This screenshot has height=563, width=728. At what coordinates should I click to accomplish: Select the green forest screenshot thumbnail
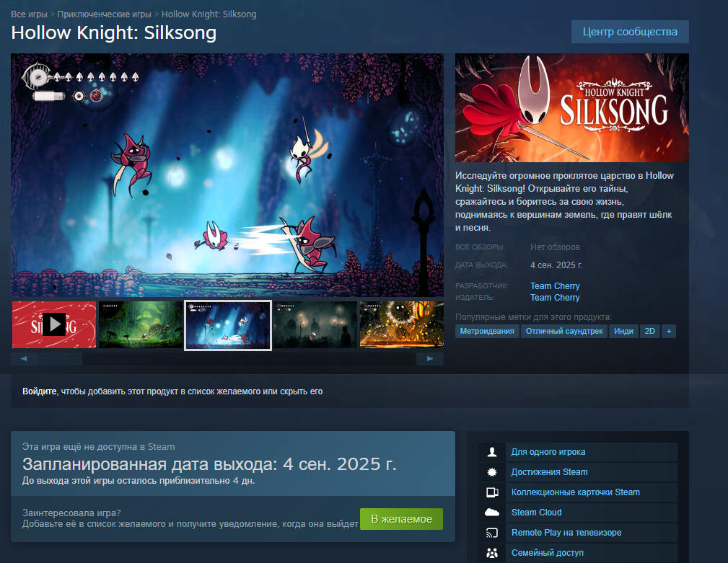[x=141, y=324]
